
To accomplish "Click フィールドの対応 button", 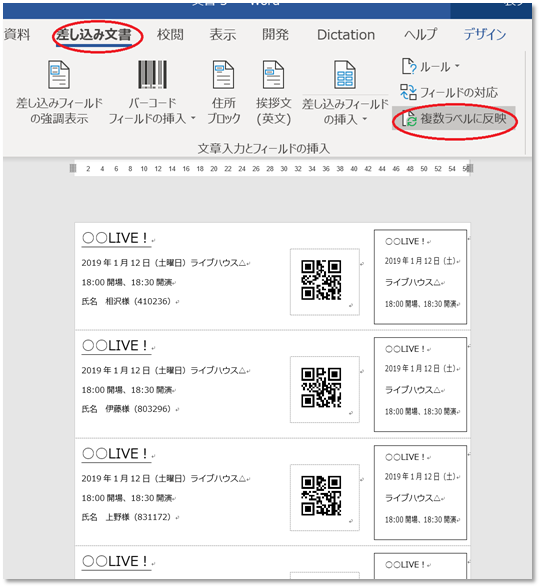I will click(x=449, y=92).
